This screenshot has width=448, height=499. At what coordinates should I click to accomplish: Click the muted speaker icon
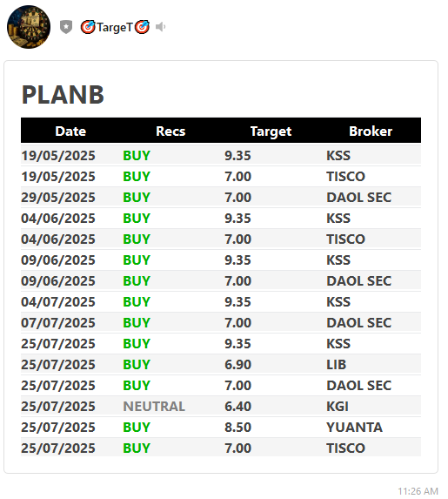(x=161, y=27)
